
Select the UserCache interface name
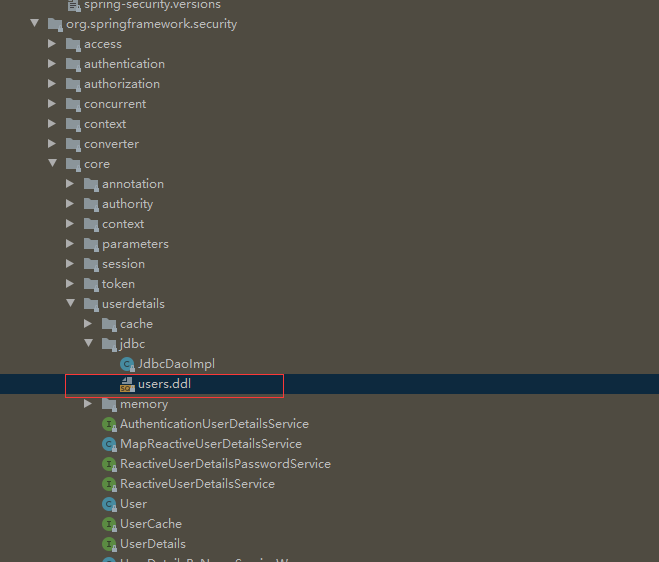pos(151,524)
